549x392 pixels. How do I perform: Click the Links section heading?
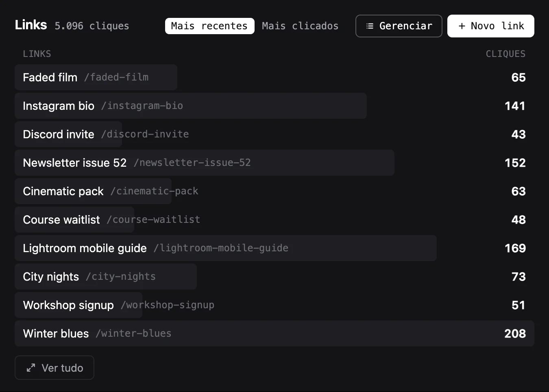[31, 25]
